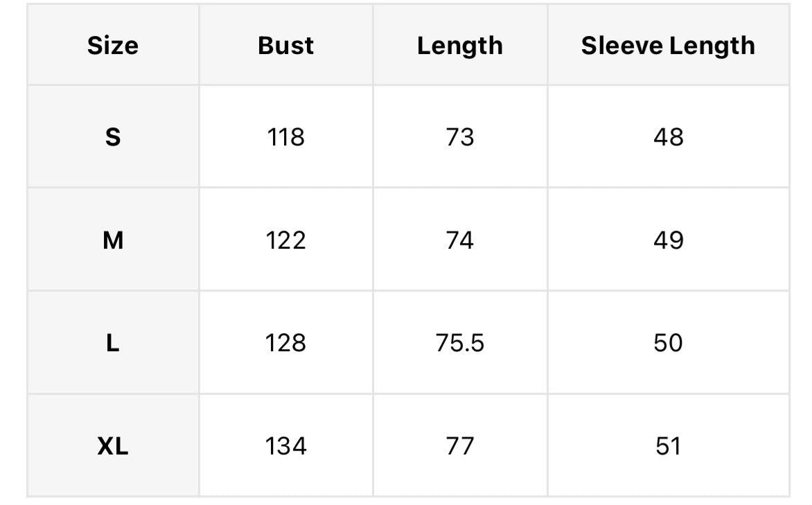This screenshot has height=505, width=812.
Task: Click the bust value 118
Action: click(286, 137)
